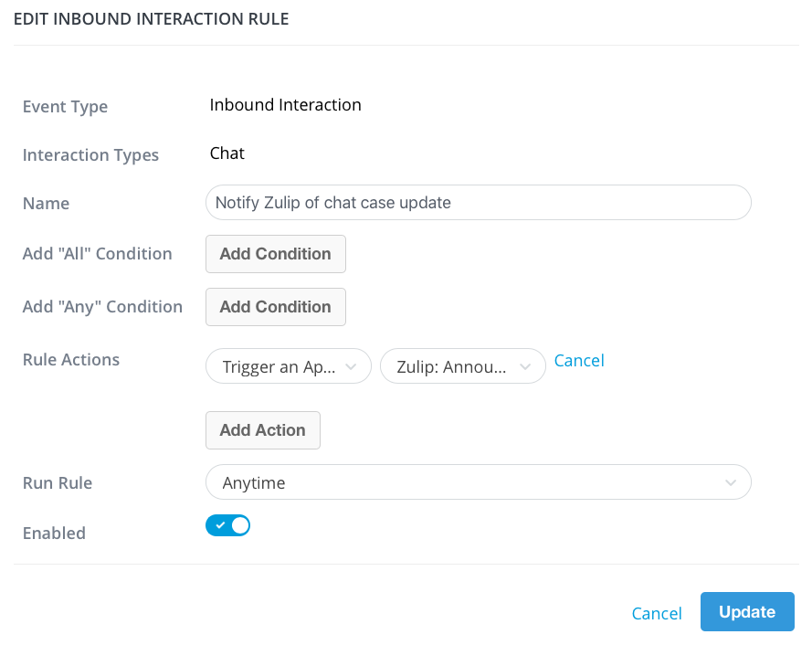Image resolution: width=812 pixels, height=645 pixels.
Task: Open the Trigger an Ap... action type dropdown
Action: tap(289, 366)
